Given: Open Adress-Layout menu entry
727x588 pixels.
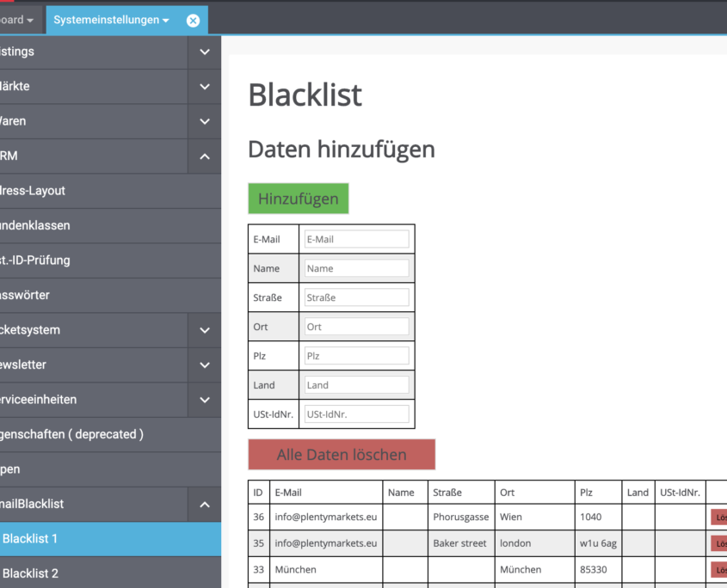Looking at the screenshot, I should pyautogui.click(x=110, y=191).
